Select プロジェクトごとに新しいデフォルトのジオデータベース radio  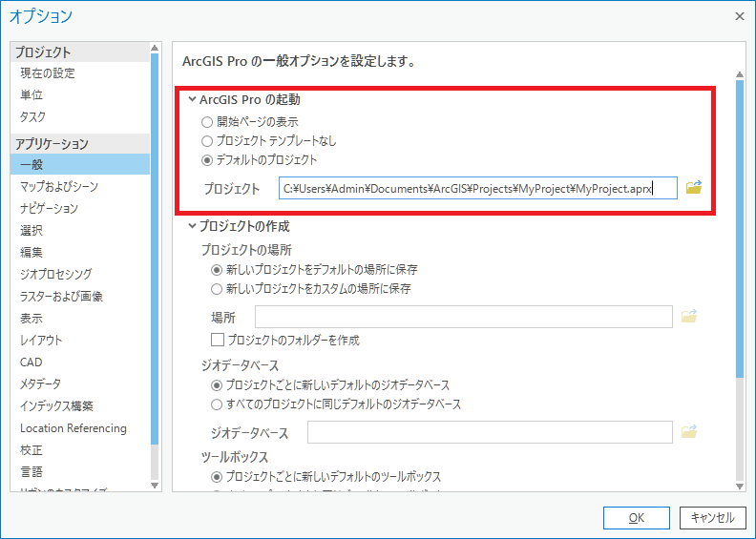[217, 385]
